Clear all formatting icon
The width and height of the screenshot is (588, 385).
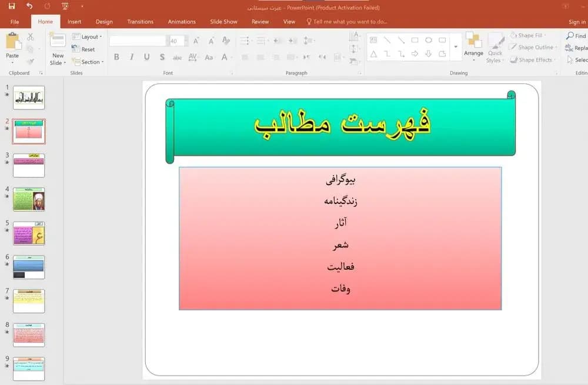tap(226, 41)
